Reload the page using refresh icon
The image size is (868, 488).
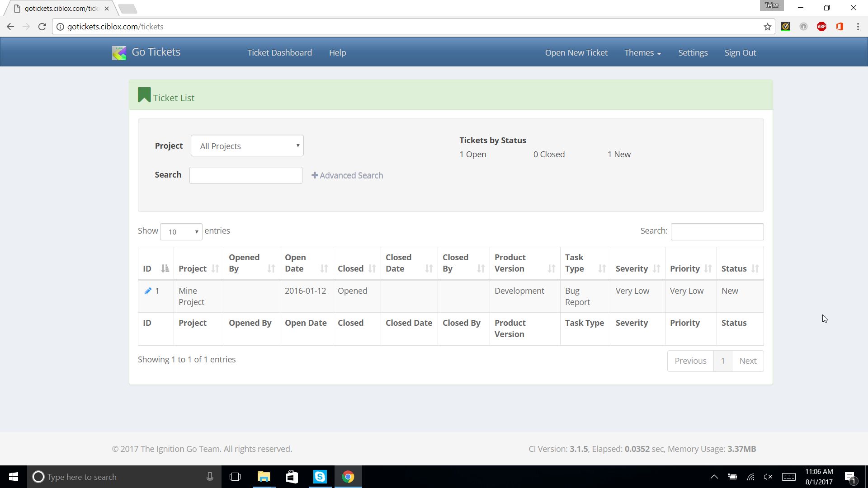click(42, 27)
